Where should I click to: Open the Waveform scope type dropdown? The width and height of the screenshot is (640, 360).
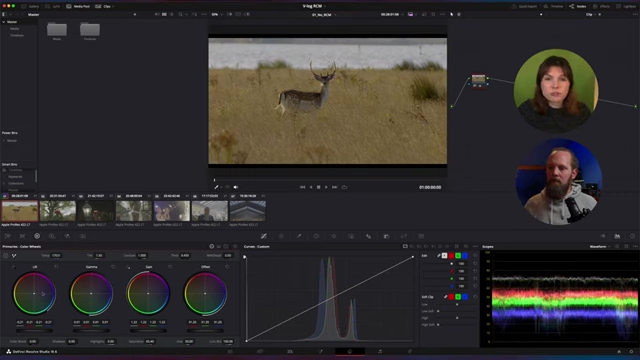coord(600,247)
